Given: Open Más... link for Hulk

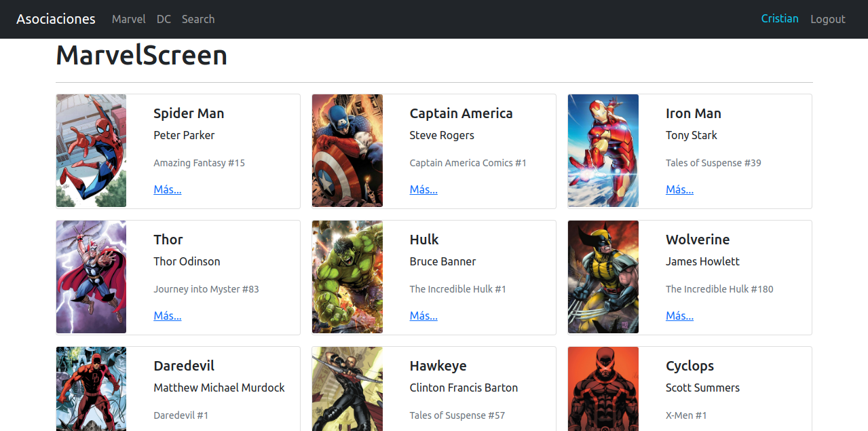Looking at the screenshot, I should point(423,316).
